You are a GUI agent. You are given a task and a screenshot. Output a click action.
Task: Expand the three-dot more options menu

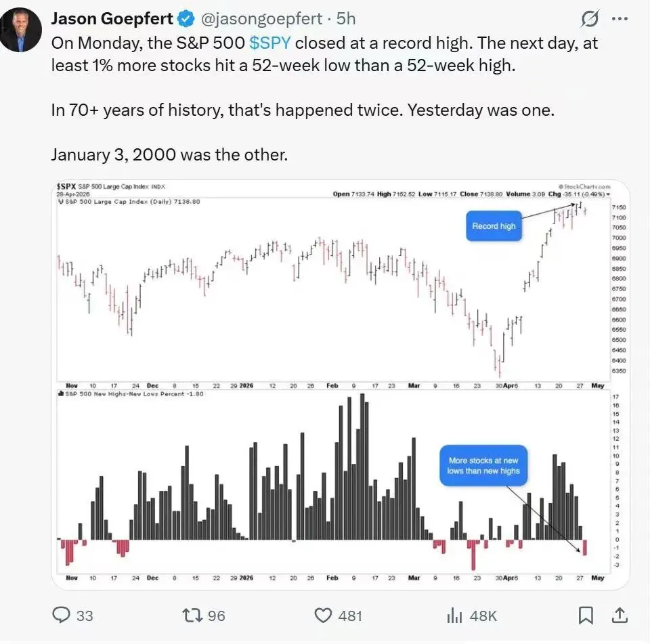click(x=620, y=19)
